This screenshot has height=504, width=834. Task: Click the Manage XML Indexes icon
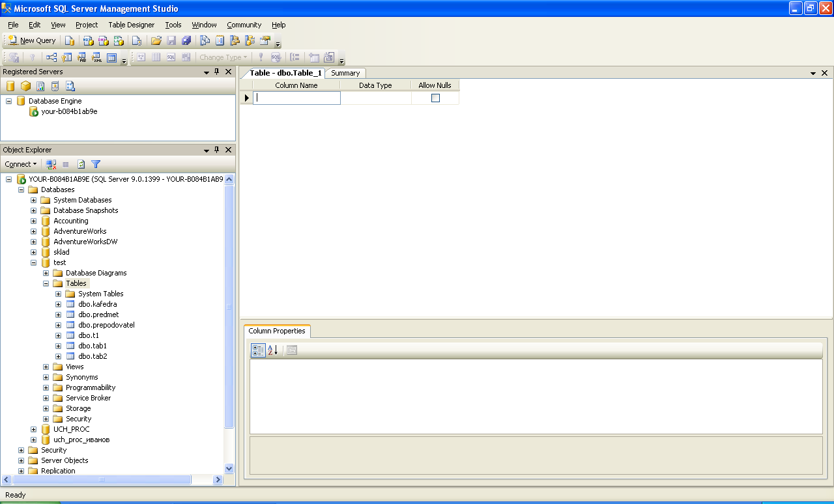click(x=97, y=57)
